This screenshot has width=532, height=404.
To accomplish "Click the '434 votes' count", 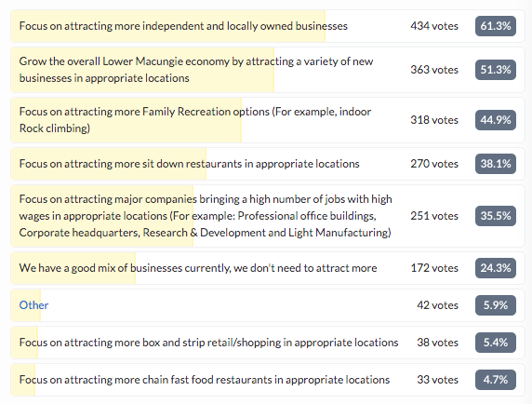I will 434,26.
